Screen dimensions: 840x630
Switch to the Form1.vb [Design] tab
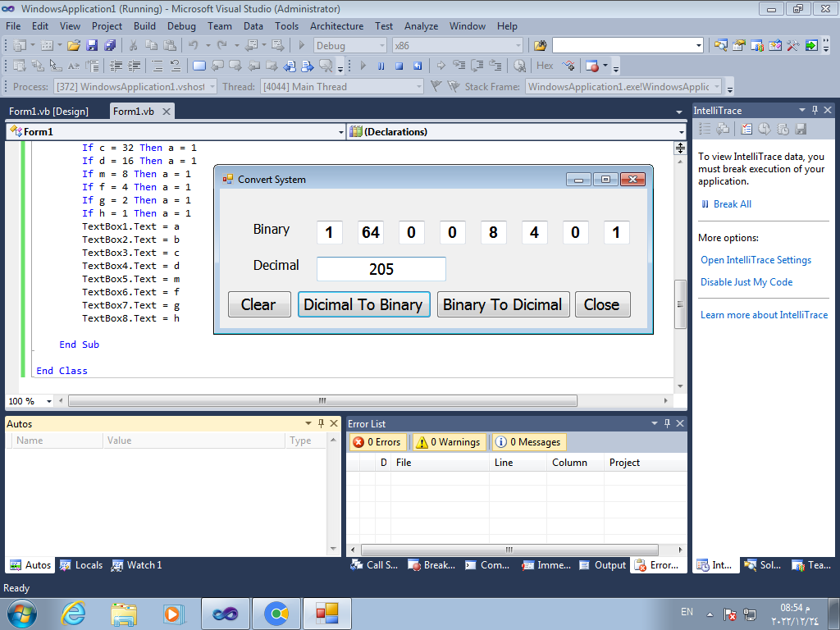tap(48, 112)
